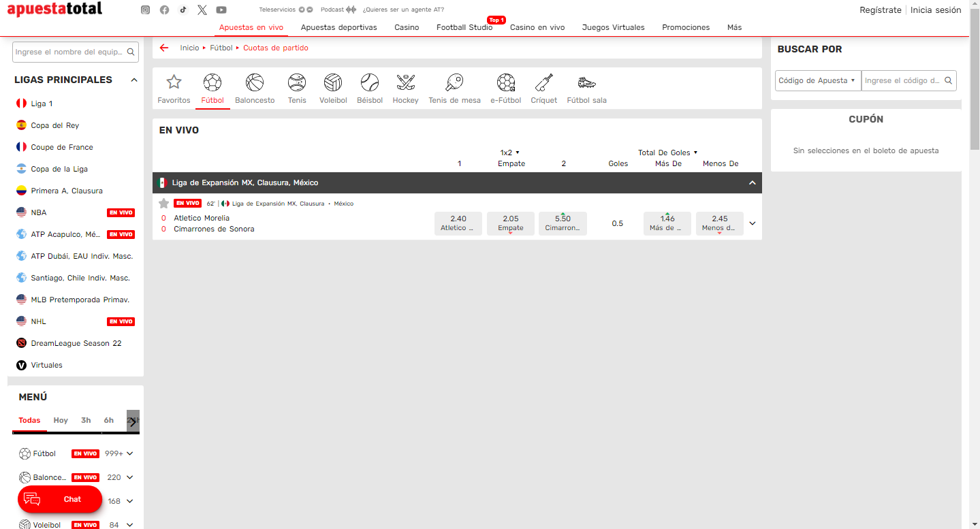
Task: Select the Hockey sport icon
Action: tap(406, 82)
